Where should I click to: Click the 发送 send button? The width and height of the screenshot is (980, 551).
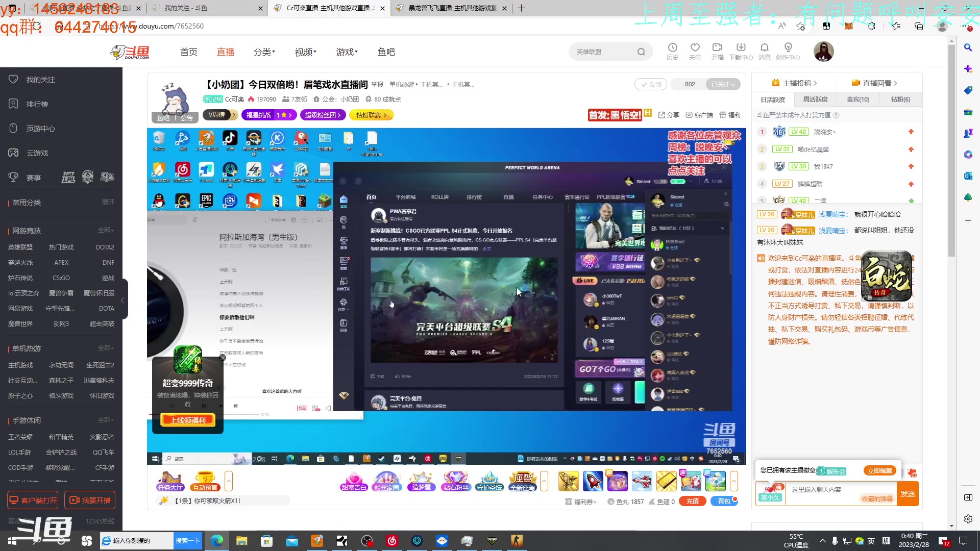(908, 494)
